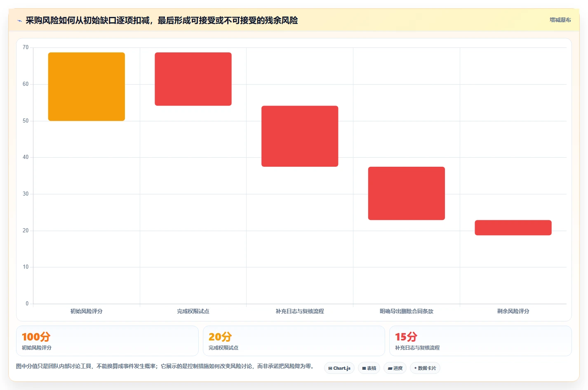Click the x-axis label 明确导出删除合同条款

[407, 311]
